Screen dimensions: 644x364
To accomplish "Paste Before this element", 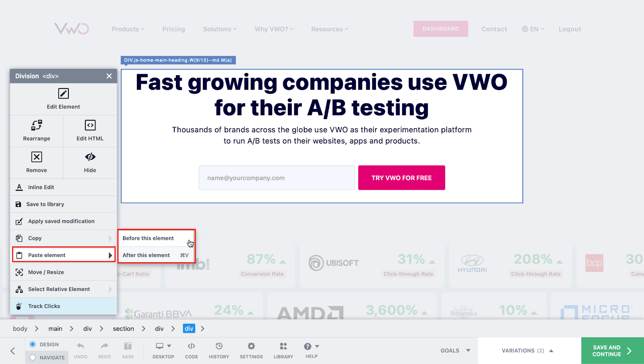I will click(156, 238).
